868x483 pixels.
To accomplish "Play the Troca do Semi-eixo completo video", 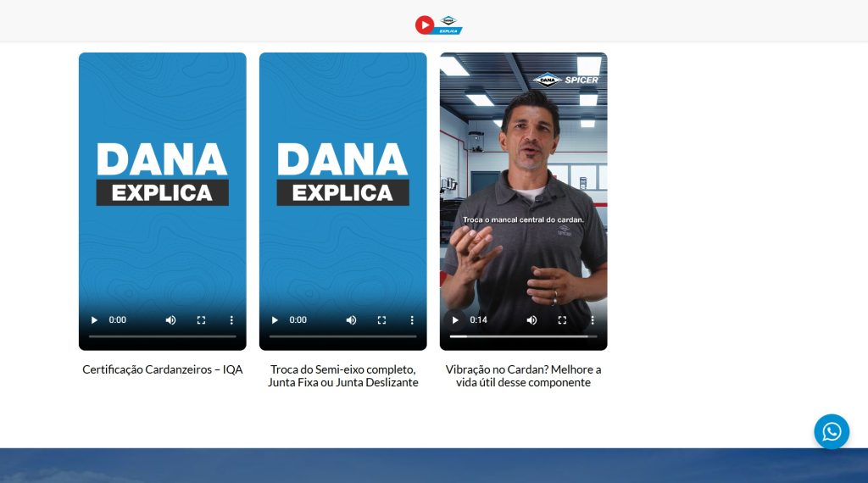I will point(275,319).
